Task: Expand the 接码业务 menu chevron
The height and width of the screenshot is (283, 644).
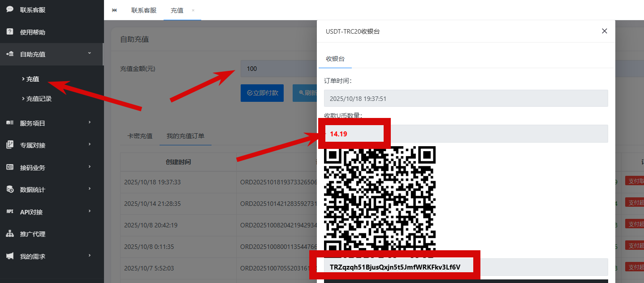Action: click(89, 167)
